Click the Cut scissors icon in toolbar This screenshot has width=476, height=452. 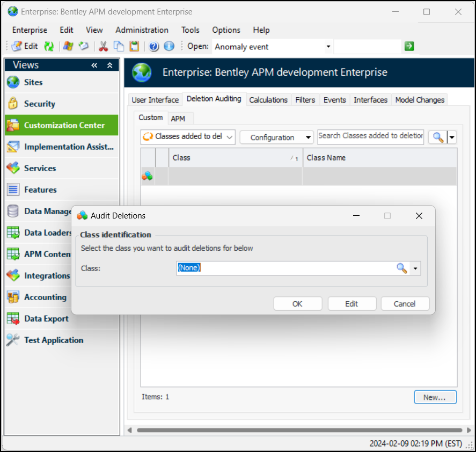pos(103,47)
